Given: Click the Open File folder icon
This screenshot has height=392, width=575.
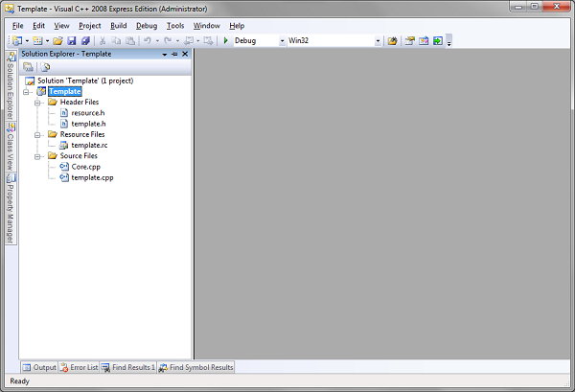Looking at the screenshot, I should tap(57, 40).
